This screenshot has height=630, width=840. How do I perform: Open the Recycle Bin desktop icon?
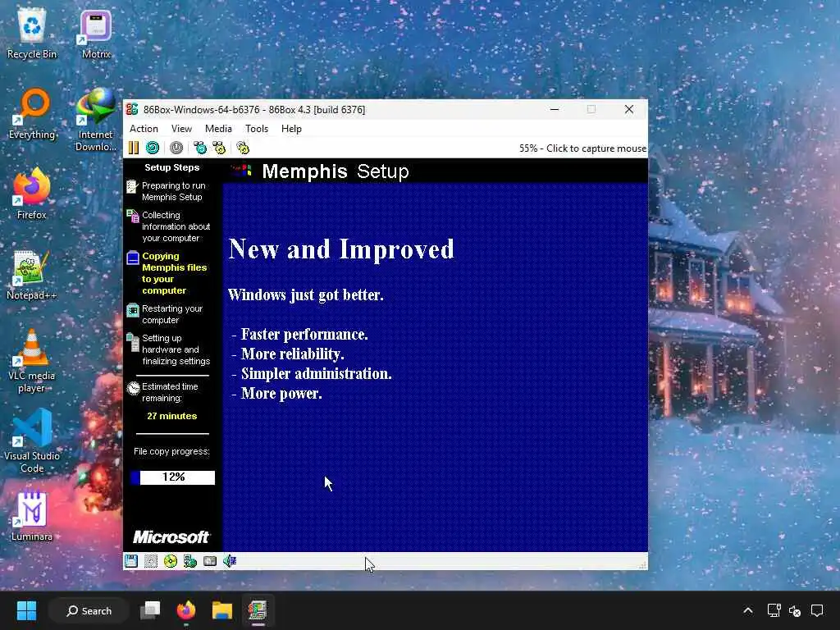click(x=32, y=34)
